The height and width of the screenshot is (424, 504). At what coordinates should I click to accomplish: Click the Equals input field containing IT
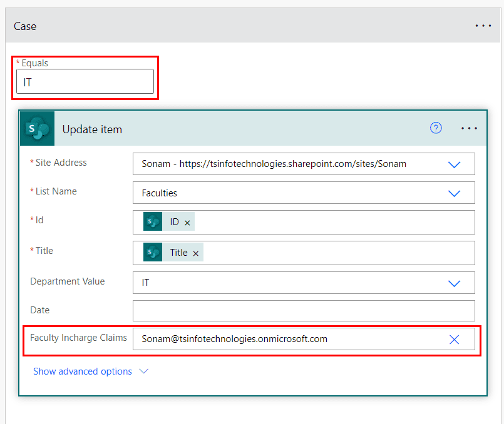[85, 81]
